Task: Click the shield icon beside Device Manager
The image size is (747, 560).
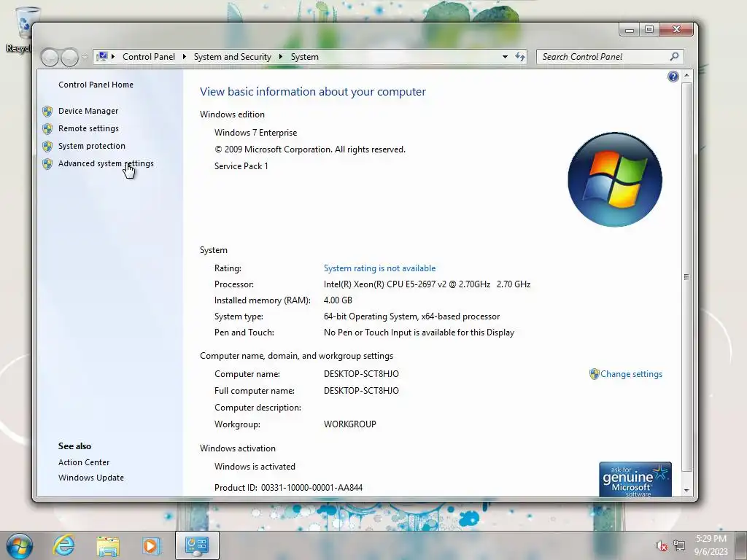Action: pyautogui.click(x=47, y=112)
